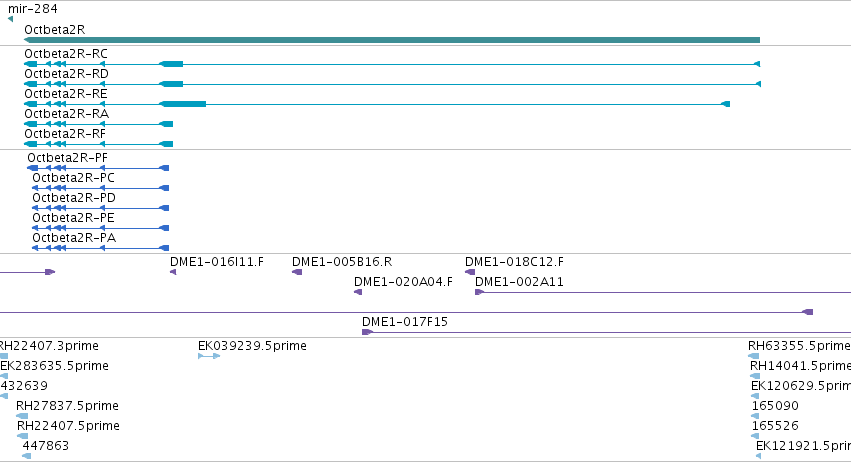Select the EK121921.5prime label
The width and height of the screenshot is (851, 462).
click(x=803, y=446)
